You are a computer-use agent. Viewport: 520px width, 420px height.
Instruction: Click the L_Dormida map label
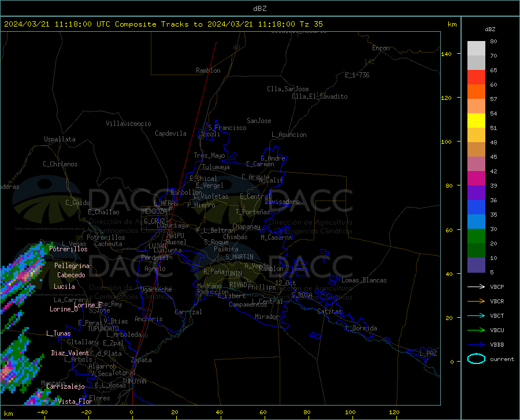[x=360, y=328]
